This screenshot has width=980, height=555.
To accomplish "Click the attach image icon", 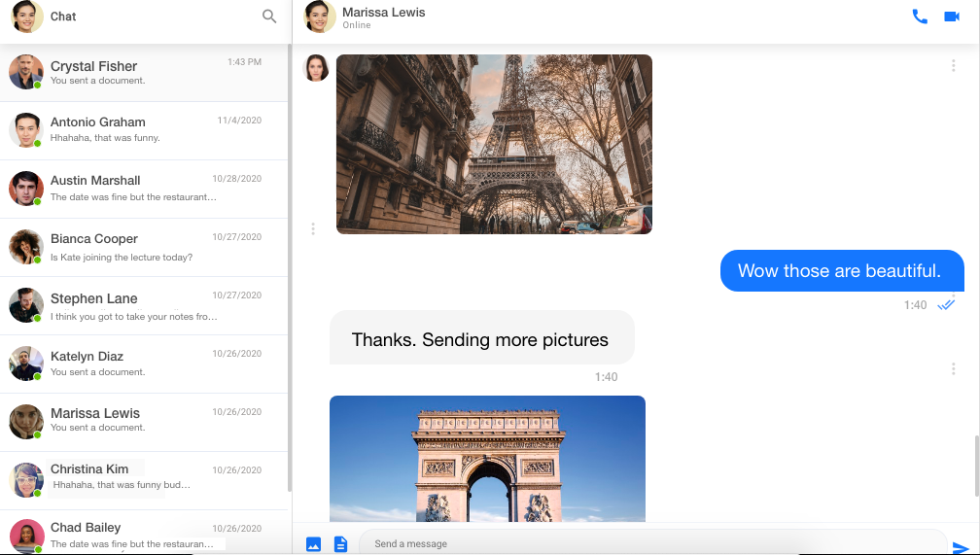I will pyautogui.click(x=314, y=543).
